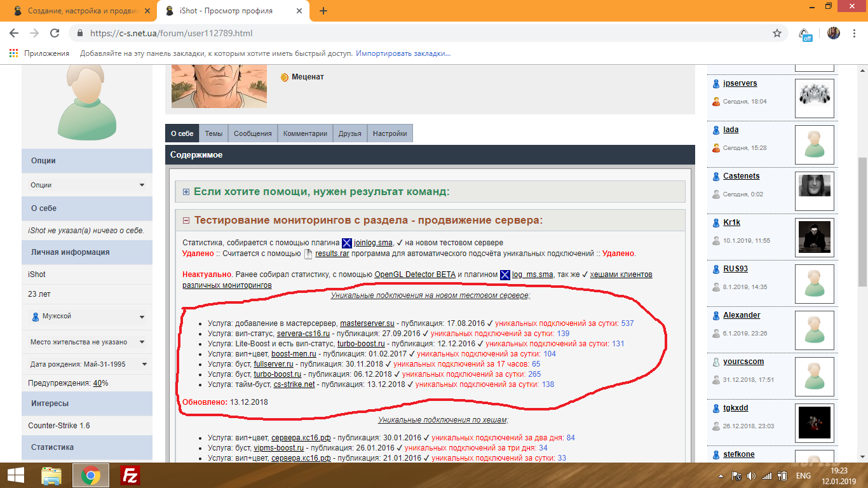Open the Мужской gender dropdown

87,316
